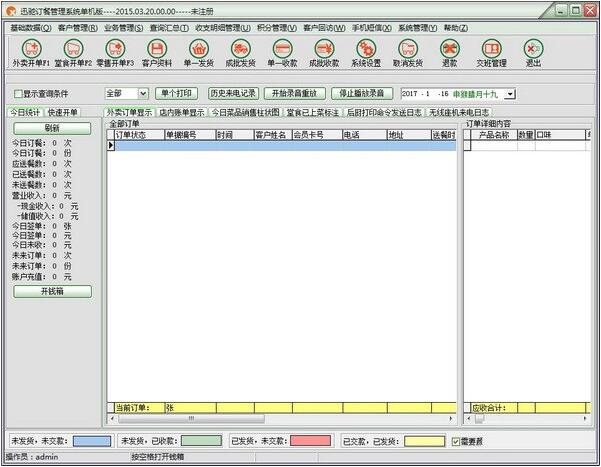Click the red 已发货,未交款 color swatch
This screenshot has height=467, width=601.
pos(311,441)
